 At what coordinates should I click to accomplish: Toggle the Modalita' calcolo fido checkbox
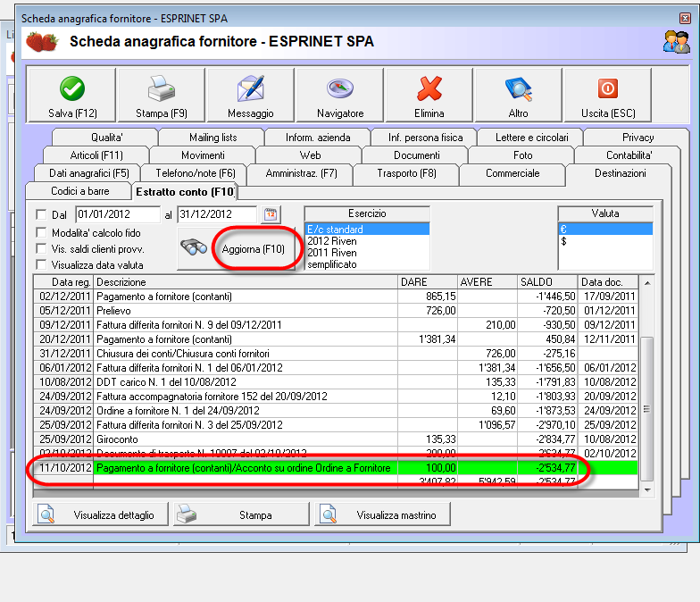coord(41,232)
